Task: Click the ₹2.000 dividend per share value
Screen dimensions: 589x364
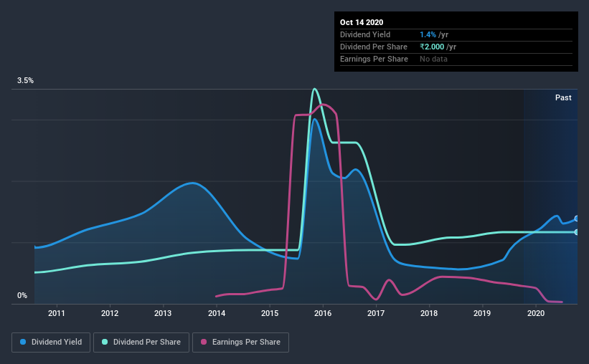Action: pos(432,47)
